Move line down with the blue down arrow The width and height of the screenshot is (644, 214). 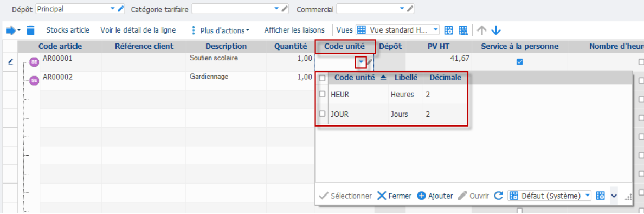click(x=497, y=30)
